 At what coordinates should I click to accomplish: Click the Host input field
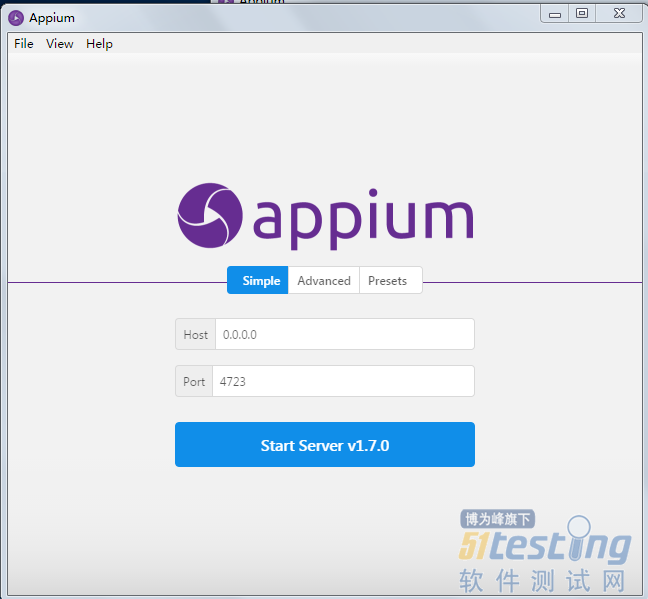click(x=345, y=334)
